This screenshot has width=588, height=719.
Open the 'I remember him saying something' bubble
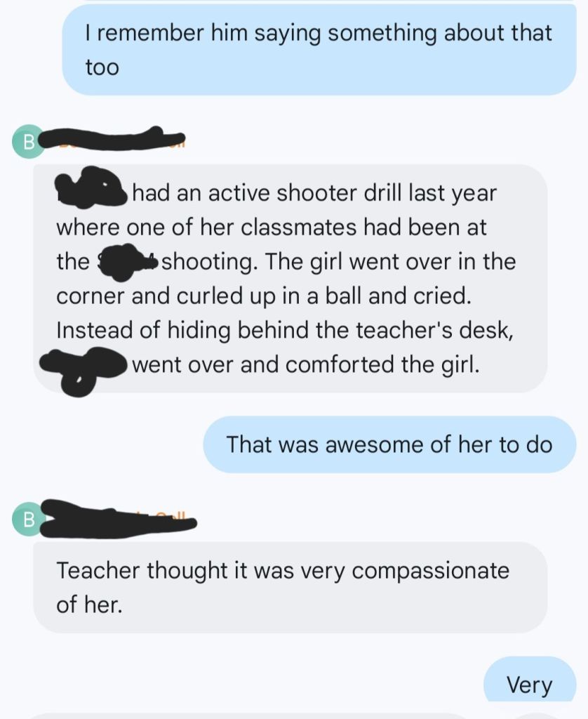click(x=319, y=50)
